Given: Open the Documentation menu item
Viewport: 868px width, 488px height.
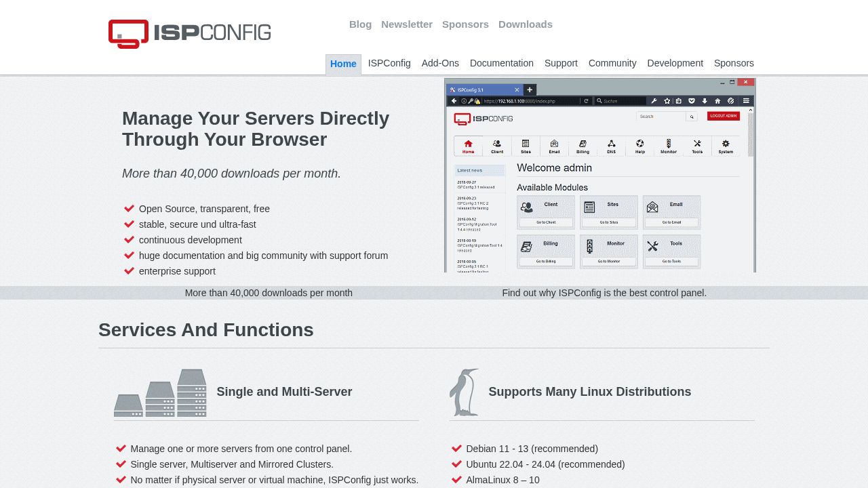Looking at the screenshot, I should coord(502,63).
